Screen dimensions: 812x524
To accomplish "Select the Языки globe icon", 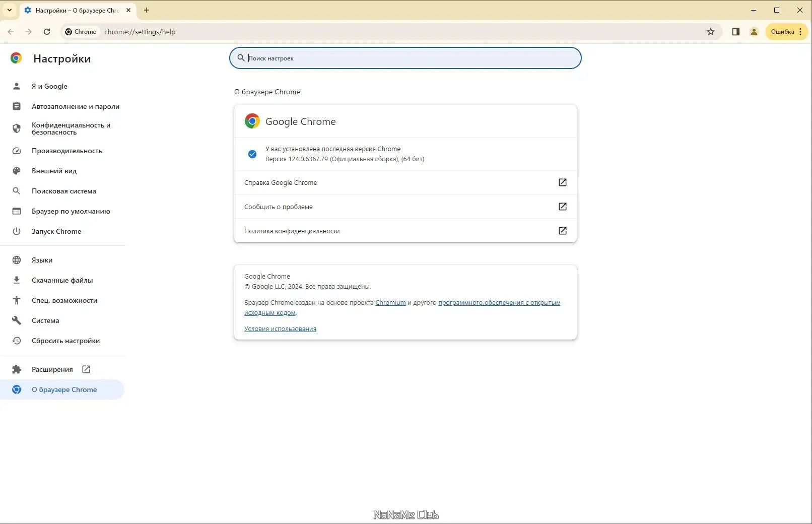I will click(17, 260).
